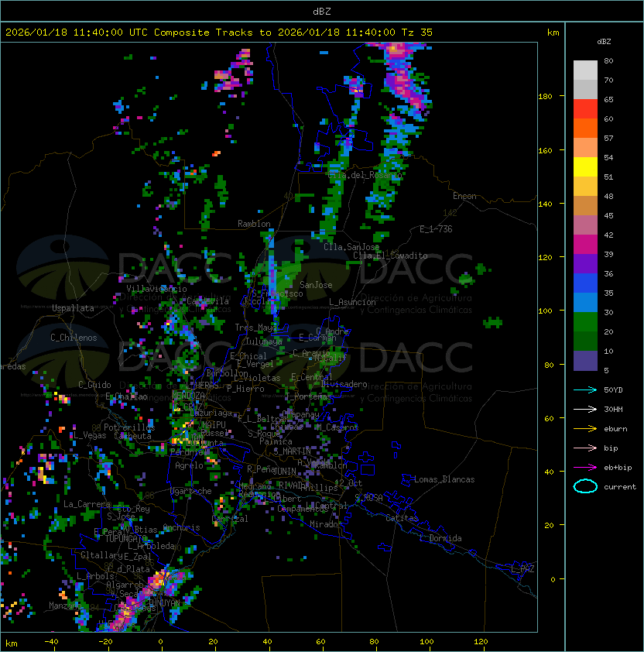Click the 'Potrerillos' map label

[x=129, y=427]
